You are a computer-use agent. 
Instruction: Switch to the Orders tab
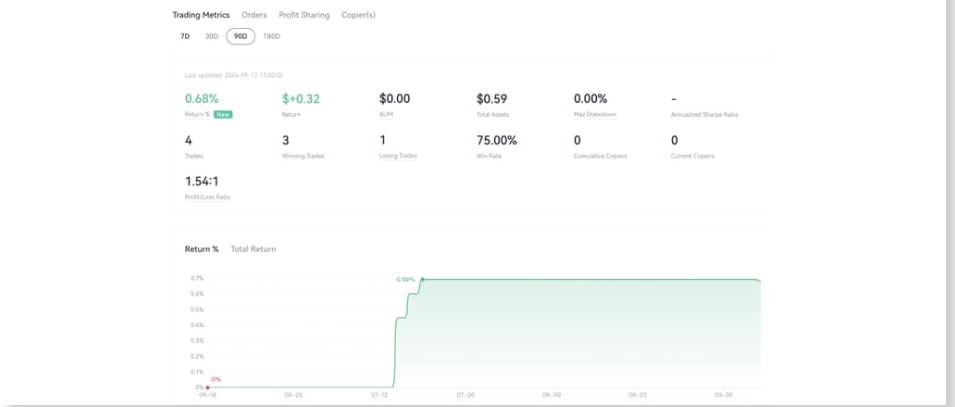coord(254,16)
